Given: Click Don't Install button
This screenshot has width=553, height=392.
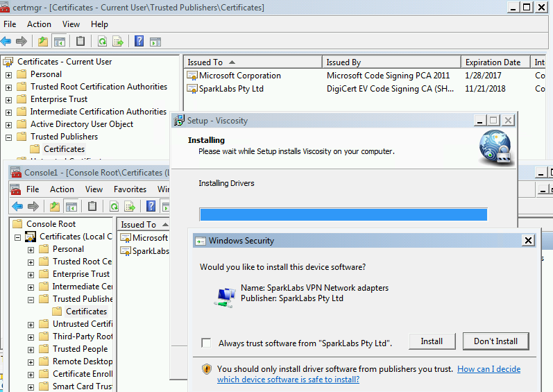Looking at the screenshot, I should pyautogui.click(x=496, y=341).
